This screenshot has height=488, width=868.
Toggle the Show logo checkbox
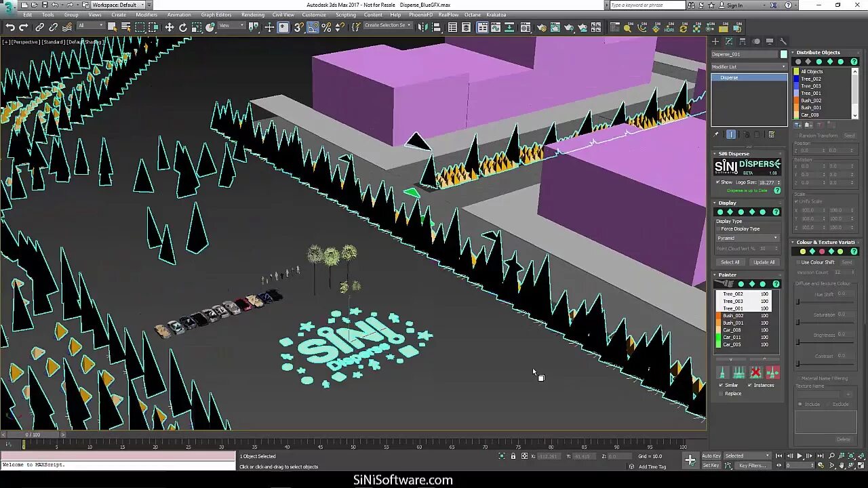(x=717, y=182)
